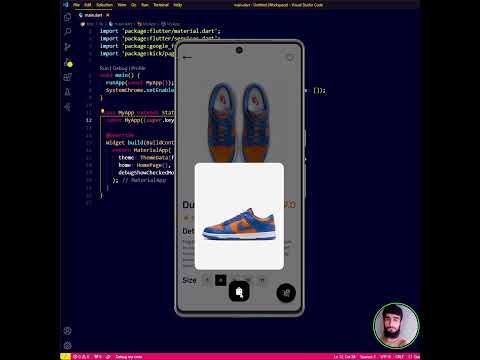
Task: Open the Explorer view in activity bar
Action: pyautogui.click(x=67, y=17)
